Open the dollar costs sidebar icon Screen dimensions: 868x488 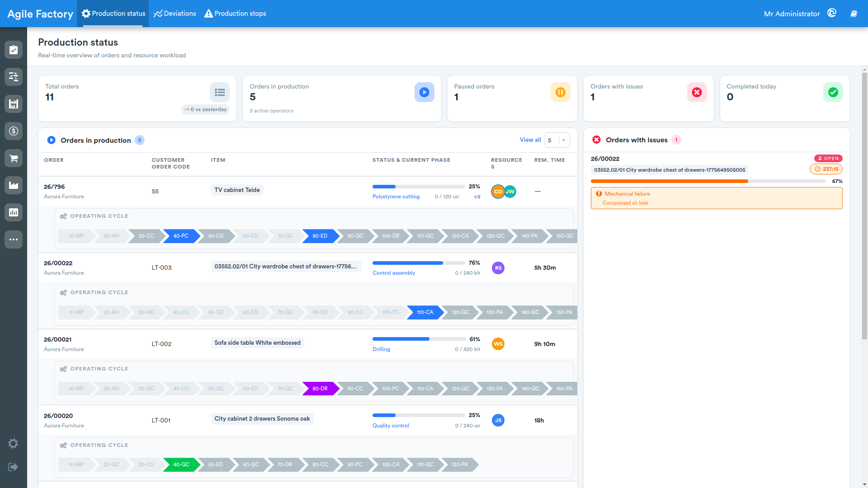(x=14, y=131)
